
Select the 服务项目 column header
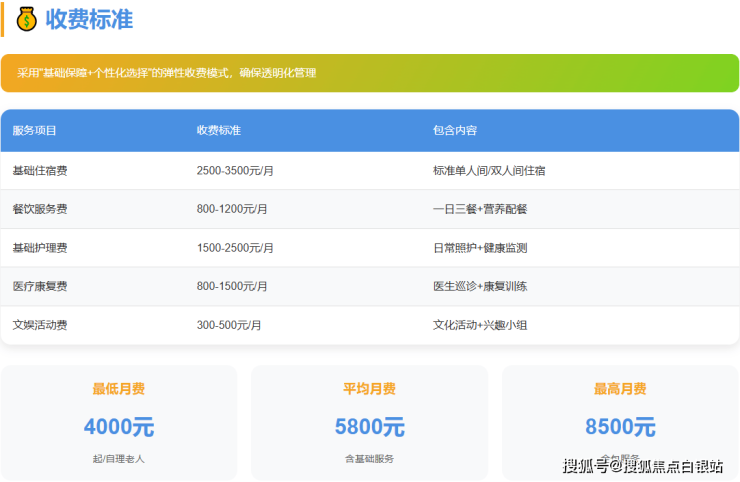(35, 131)
